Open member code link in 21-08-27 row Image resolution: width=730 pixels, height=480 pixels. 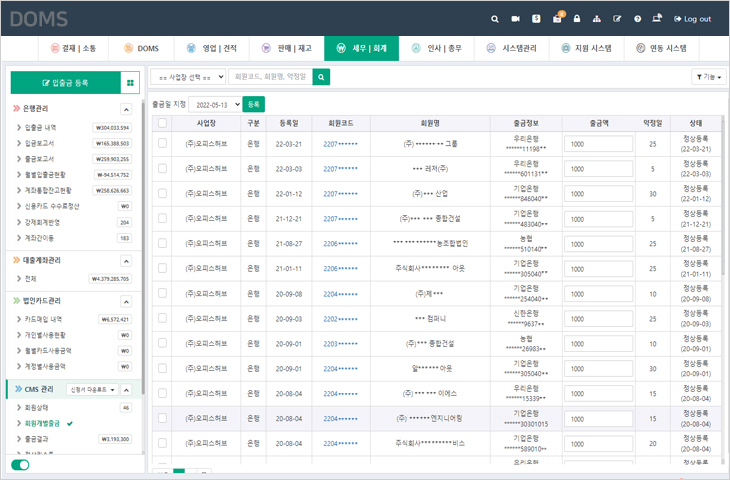[340, 243]
